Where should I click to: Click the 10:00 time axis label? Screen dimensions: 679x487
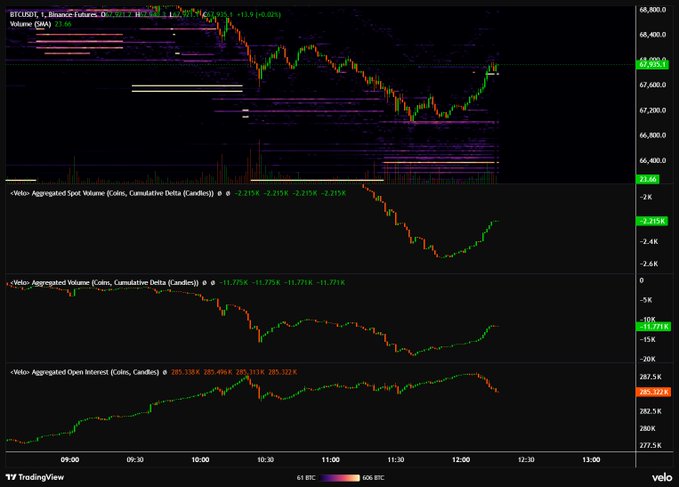200,460
